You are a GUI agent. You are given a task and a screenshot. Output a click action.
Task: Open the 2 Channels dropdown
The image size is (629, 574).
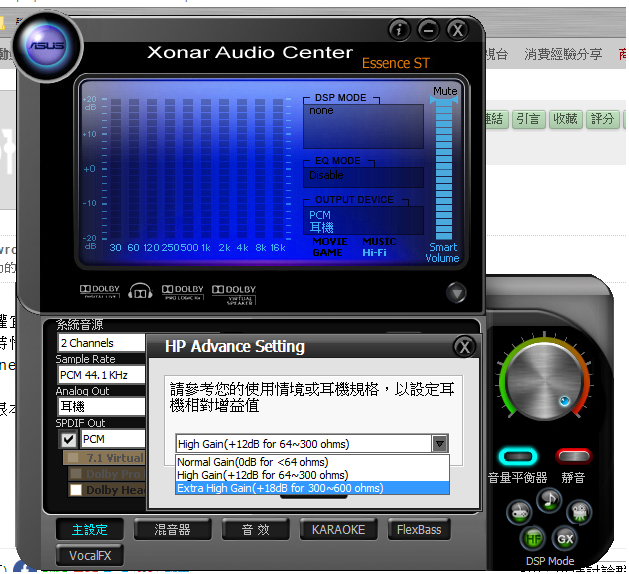[101, 343]
